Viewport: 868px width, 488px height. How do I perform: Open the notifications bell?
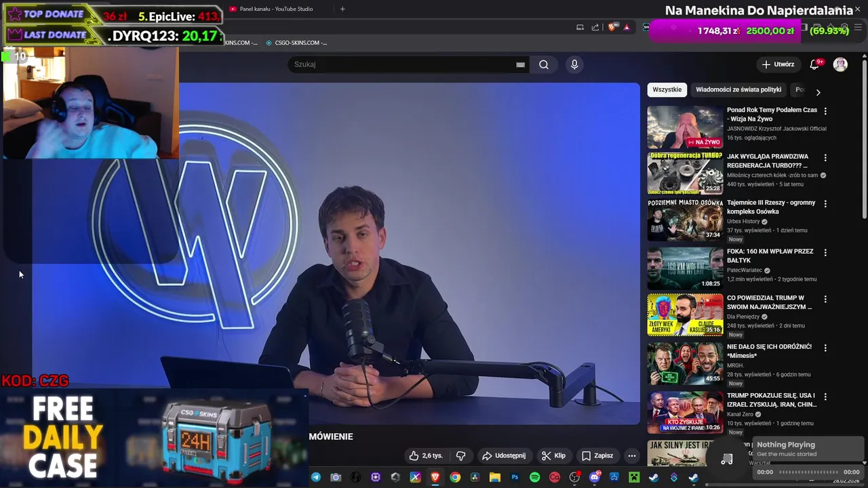point(815,64)
